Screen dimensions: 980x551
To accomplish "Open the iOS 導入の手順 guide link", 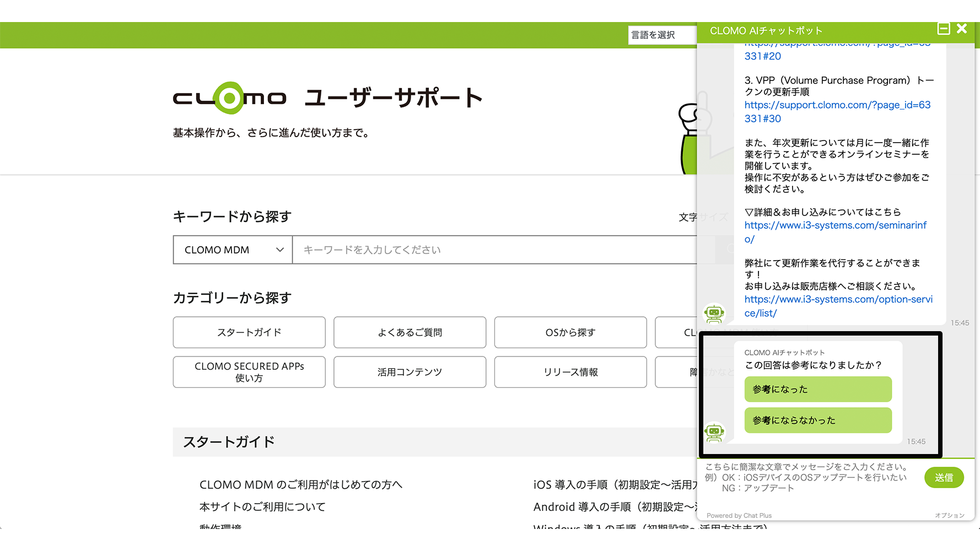I will point(615,485).
